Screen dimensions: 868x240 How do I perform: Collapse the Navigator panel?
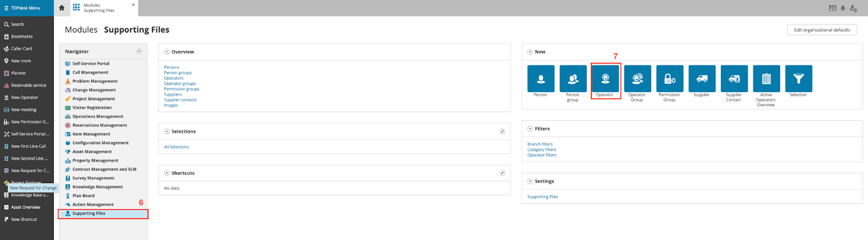(x=139, y=51)
